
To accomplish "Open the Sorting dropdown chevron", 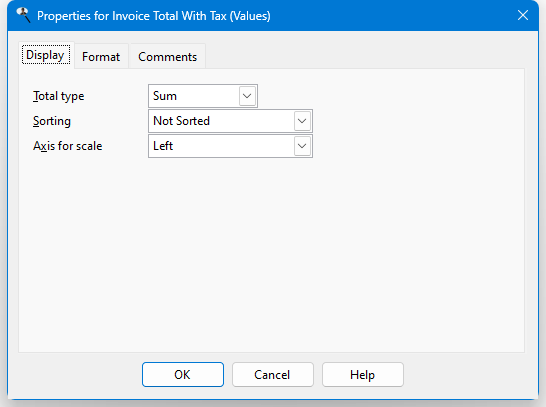I will click(x=302, y=121).
